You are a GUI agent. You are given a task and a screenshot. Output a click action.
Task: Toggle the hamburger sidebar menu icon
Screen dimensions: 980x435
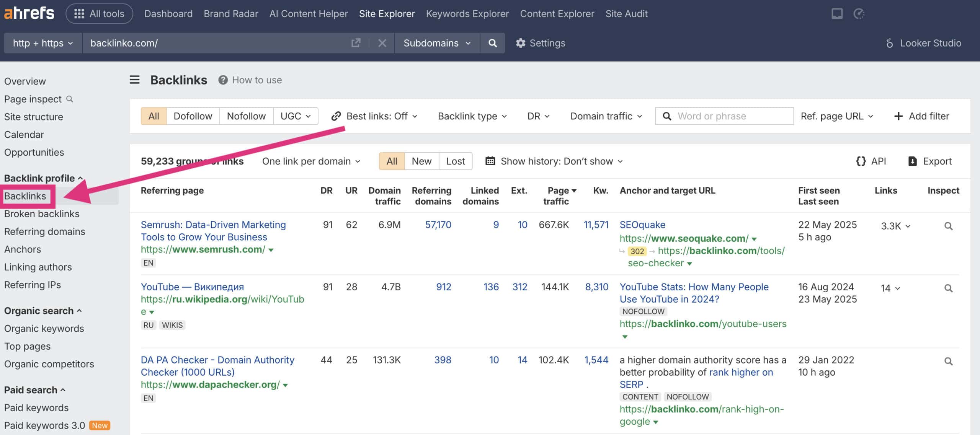(134, 80)
